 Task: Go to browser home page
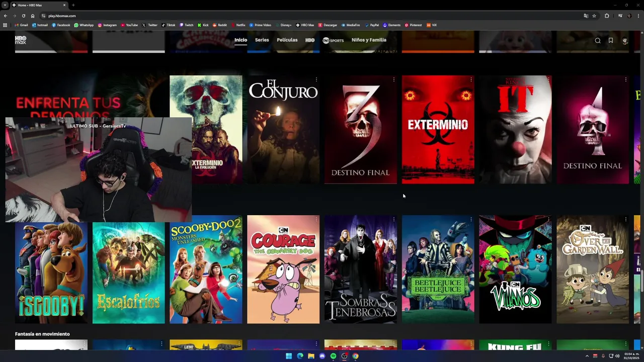click(x=32, y=16)
